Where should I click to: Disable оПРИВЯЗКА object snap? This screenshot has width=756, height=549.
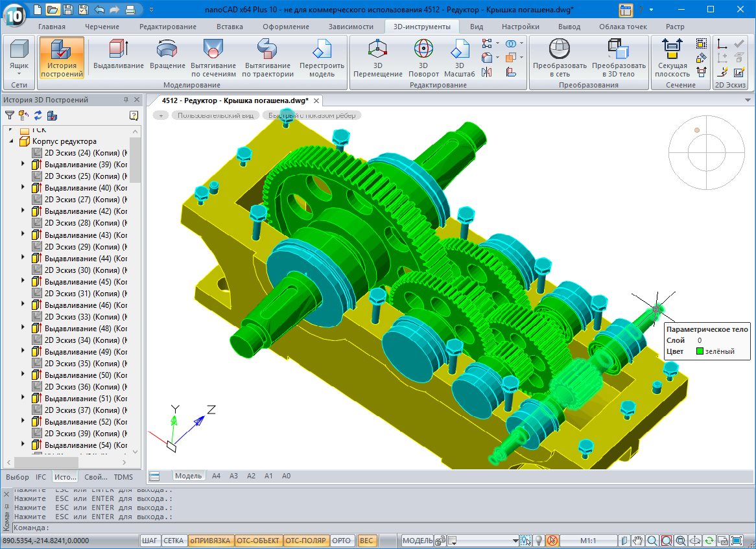tap(209, 541)
